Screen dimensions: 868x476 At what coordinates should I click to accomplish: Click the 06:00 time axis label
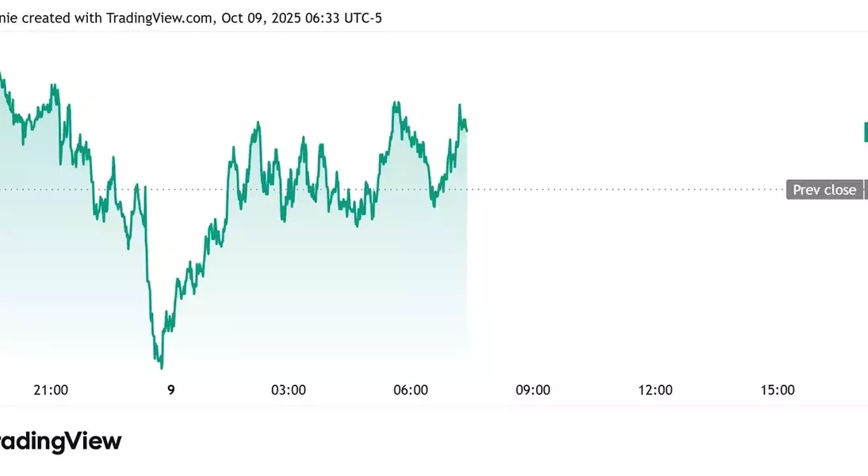[x=411, y=390]
